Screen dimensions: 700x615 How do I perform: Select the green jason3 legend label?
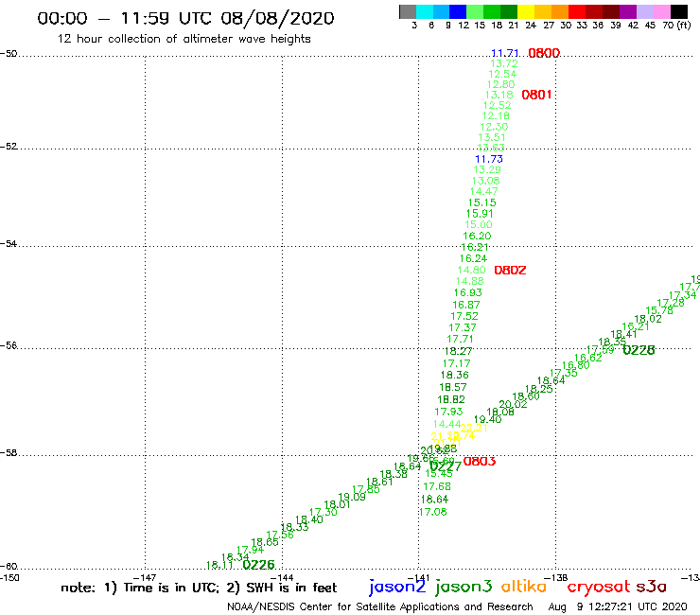(x=464, y=587)
